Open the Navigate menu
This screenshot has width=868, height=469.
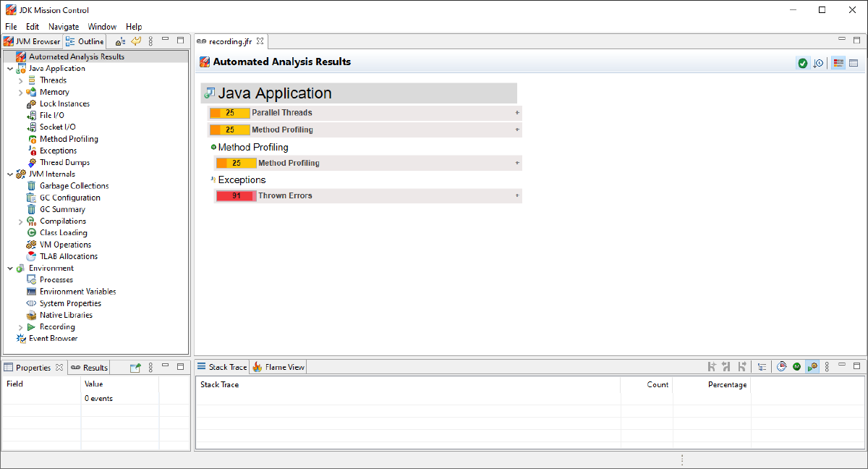pyautogui.click(x=64, y=27)
